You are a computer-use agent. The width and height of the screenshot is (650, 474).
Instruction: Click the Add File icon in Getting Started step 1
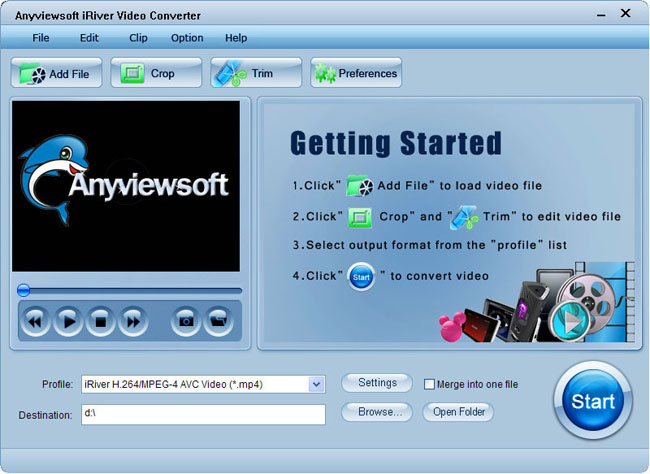tap(359, 186)
